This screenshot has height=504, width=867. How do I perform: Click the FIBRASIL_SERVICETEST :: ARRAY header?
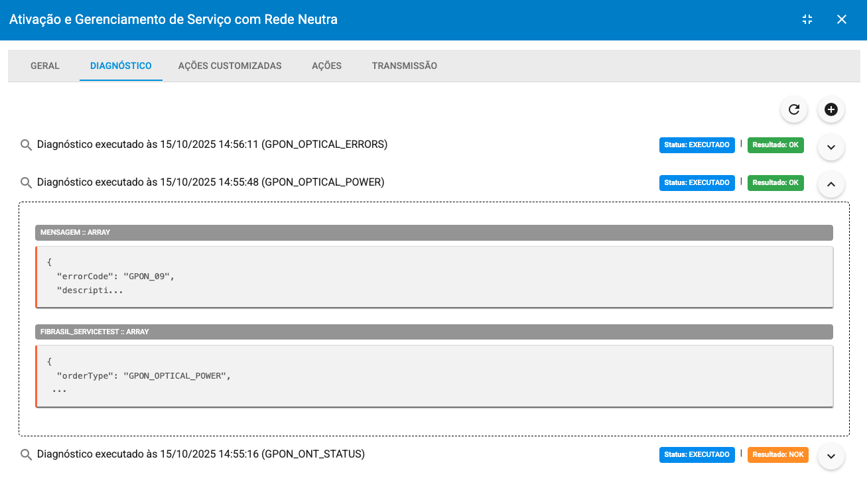click(x=434, y=332)
